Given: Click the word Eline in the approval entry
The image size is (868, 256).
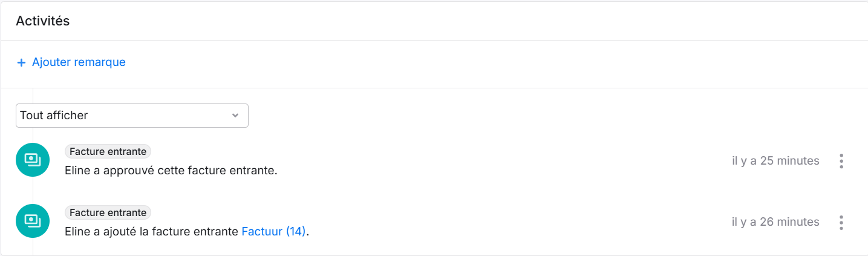Looking at the screenshot, I should [x=77, y=170].
